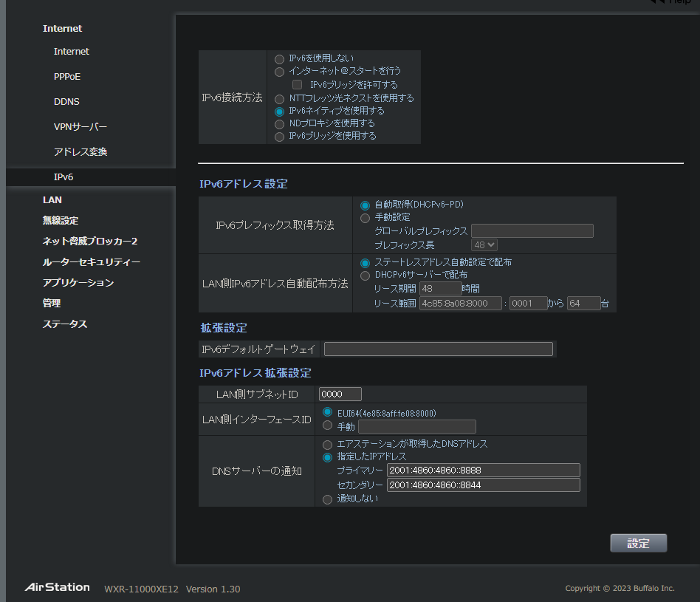Enable the 「IPv6ブリッジを許可する」 checkbox
This screenshot has height=602, width=700.
[x=298, y=84]
